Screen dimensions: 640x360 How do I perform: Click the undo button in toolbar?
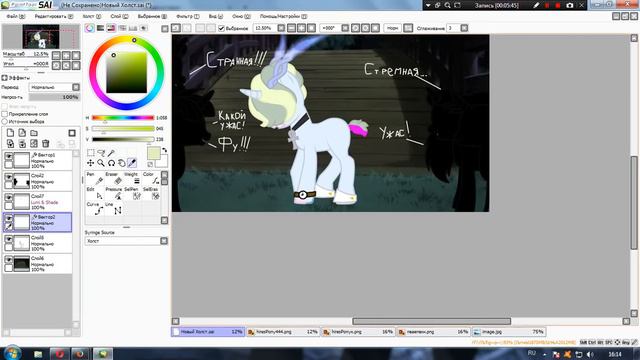pos(176,28)
